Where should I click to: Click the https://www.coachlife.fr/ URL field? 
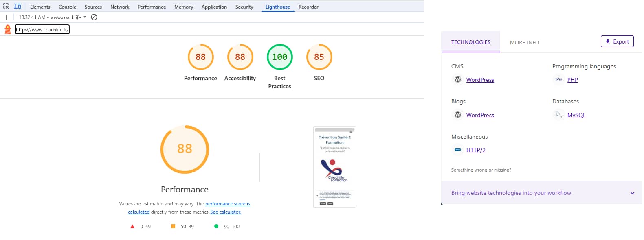coord(42,29)
